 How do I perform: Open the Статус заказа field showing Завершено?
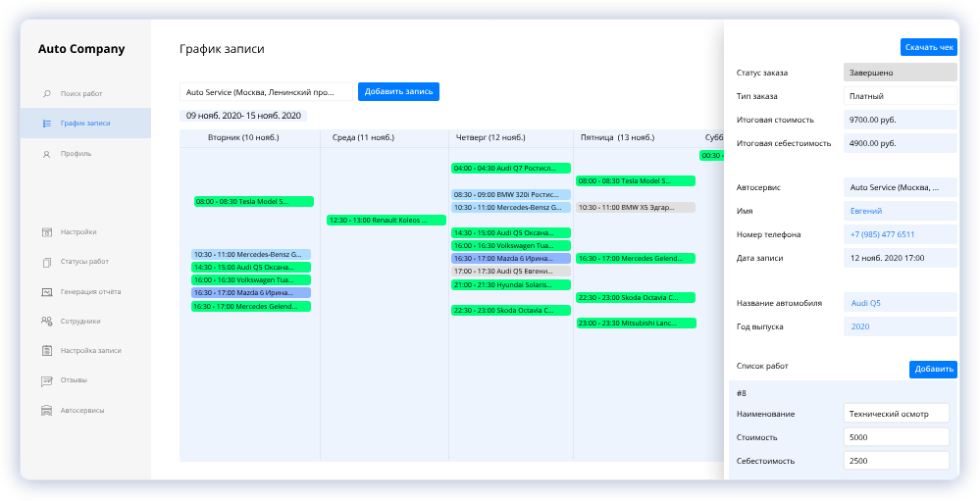pos(900,73)
